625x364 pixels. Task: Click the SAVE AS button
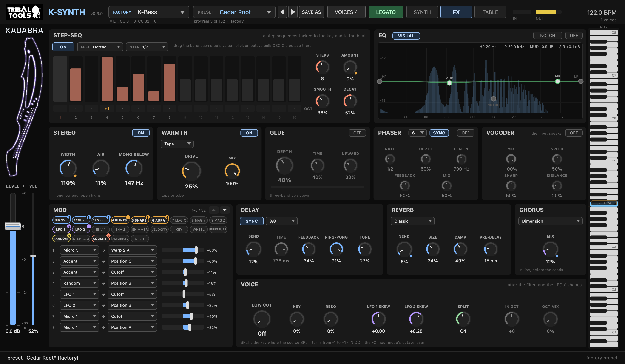pyautogui.click(x=311, y=12)
